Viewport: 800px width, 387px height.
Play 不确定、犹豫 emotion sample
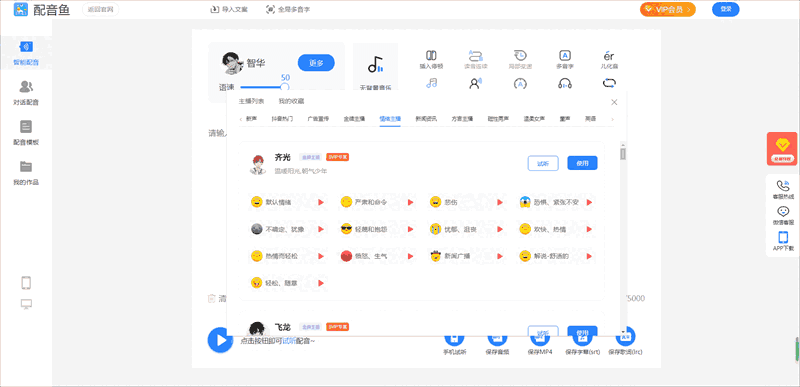coord(321,229)
